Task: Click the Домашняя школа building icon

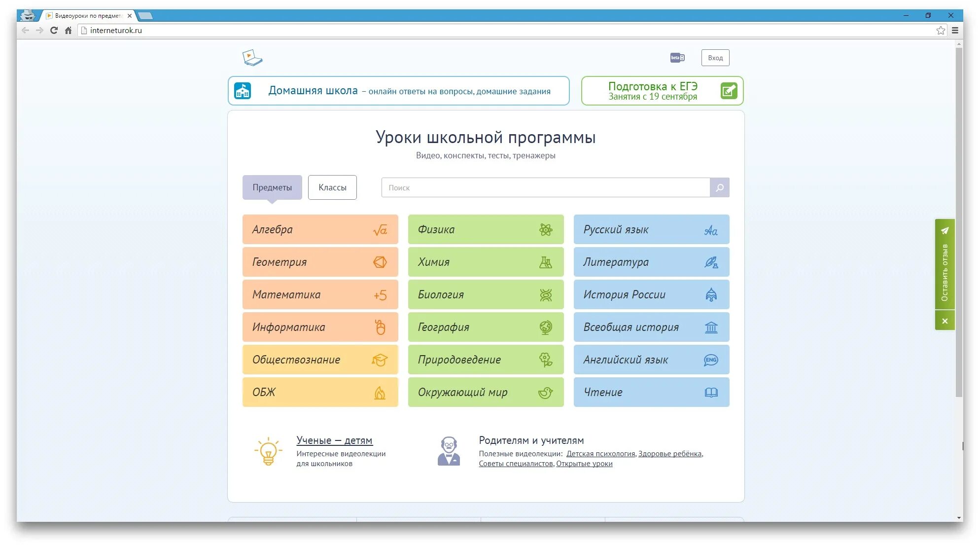Action: coord(243,91)
